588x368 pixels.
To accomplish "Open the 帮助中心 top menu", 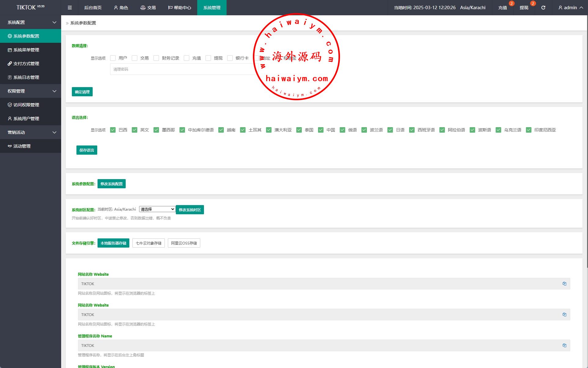I will click(x=179, y=8).
